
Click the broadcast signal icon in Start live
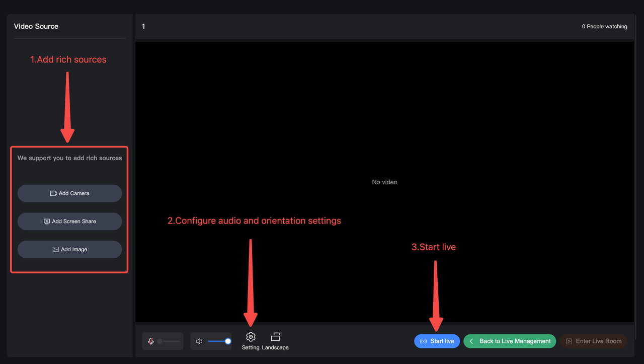(423, 341)
